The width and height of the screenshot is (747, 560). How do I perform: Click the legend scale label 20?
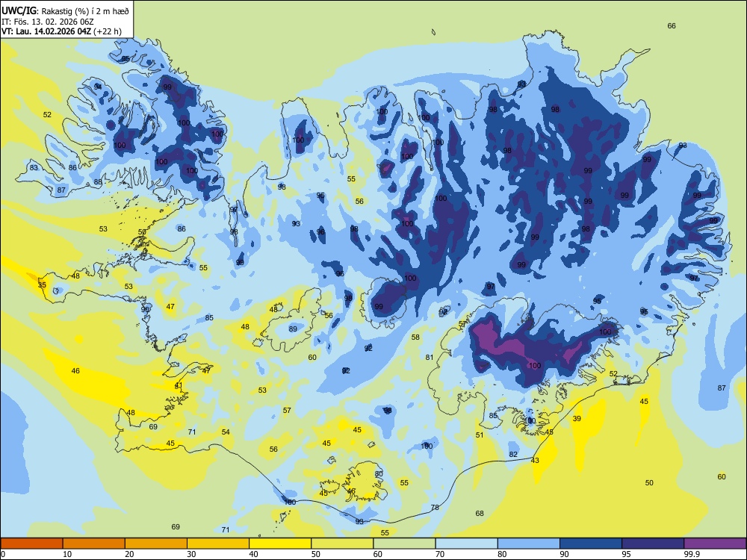tap(129, 554)
